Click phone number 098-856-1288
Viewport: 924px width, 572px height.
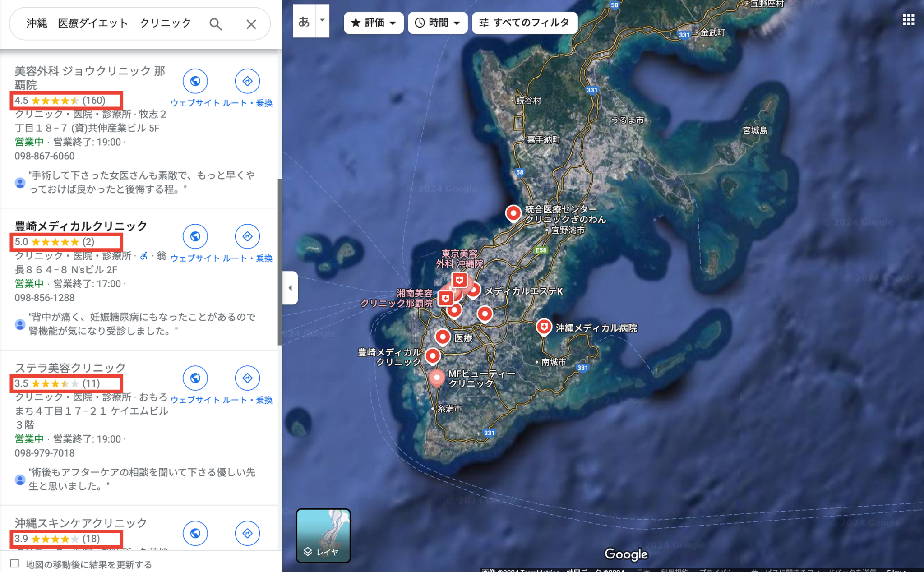click(x=45, y=298)
